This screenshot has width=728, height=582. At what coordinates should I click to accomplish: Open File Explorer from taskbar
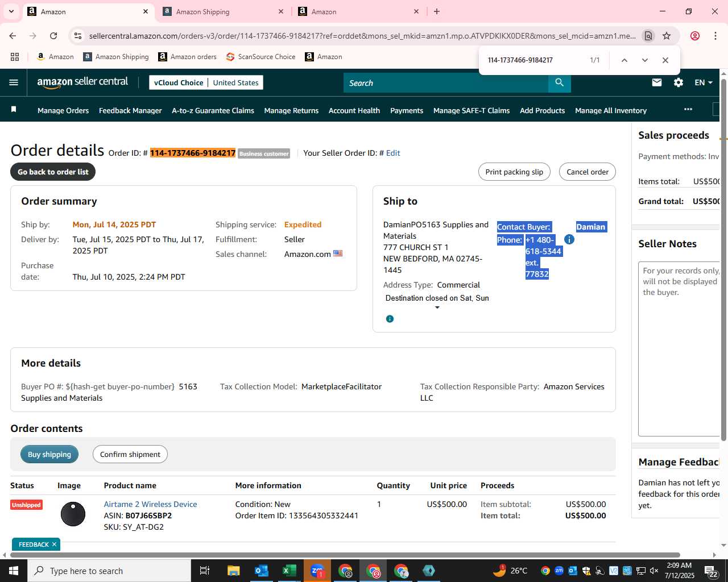coord(233,571)
